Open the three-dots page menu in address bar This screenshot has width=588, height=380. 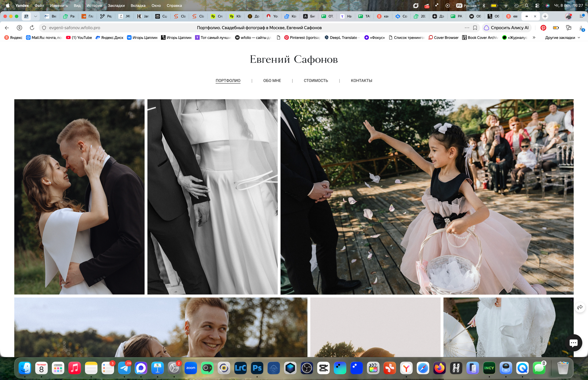tap(467, 28)
